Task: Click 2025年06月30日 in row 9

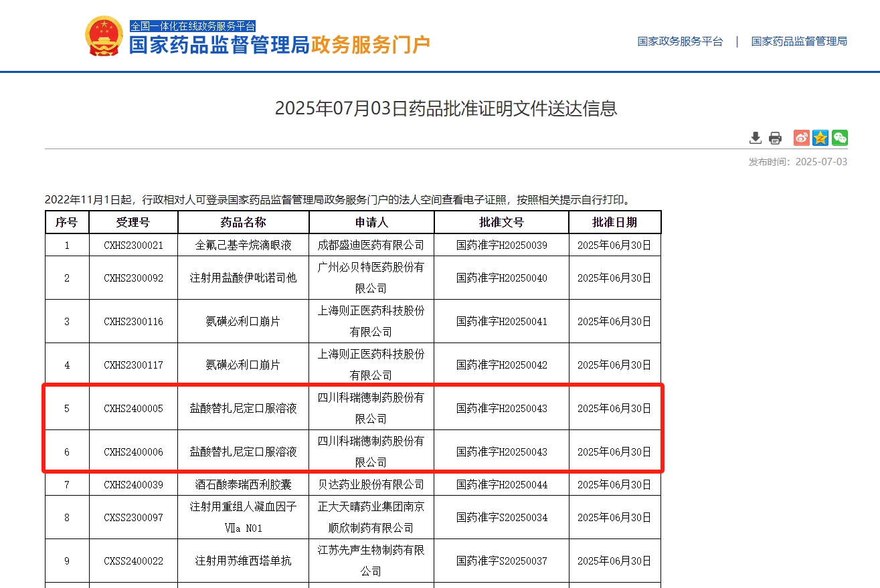Action: [x=614, y=561]
